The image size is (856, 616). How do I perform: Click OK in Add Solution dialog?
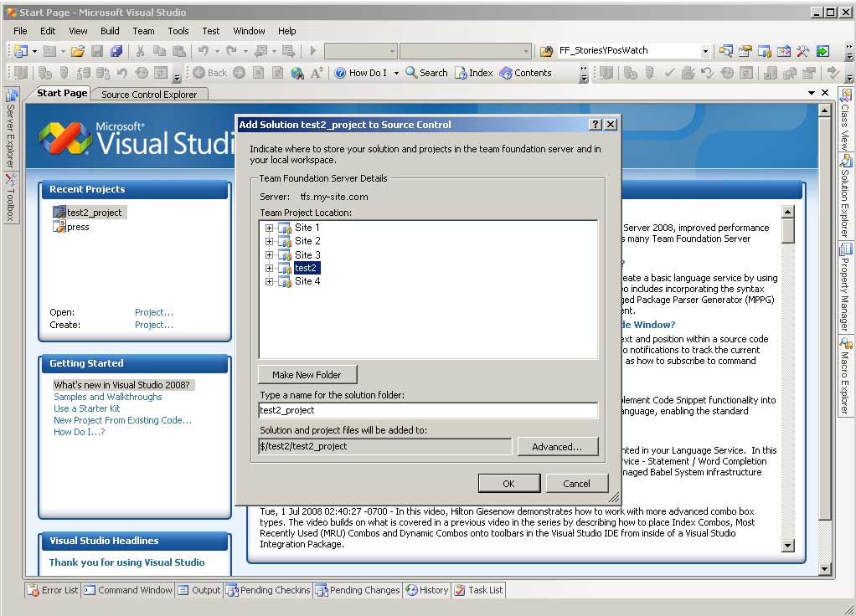[508, 484]
